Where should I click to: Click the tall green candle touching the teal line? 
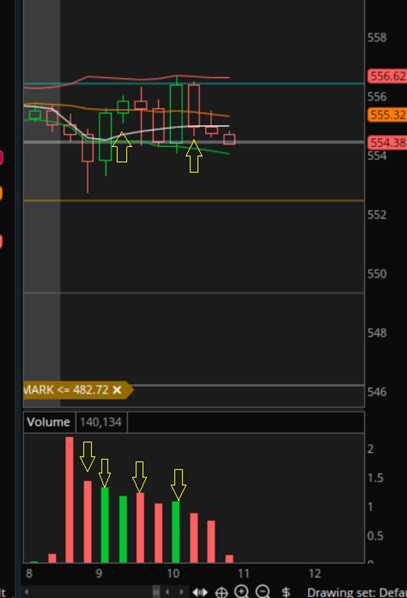coord(176,114)
